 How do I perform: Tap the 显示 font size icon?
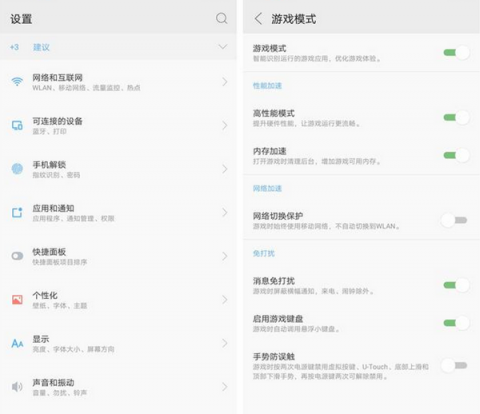[17, 343]
